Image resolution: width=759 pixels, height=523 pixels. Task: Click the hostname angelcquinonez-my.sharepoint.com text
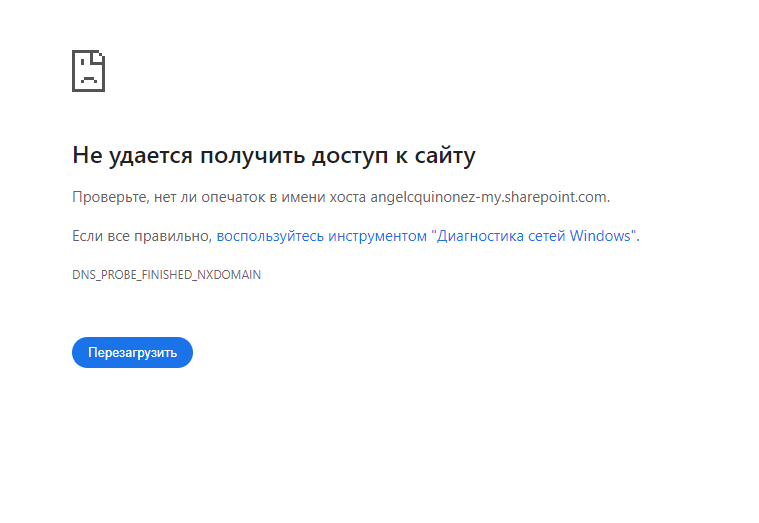(488, 197)
